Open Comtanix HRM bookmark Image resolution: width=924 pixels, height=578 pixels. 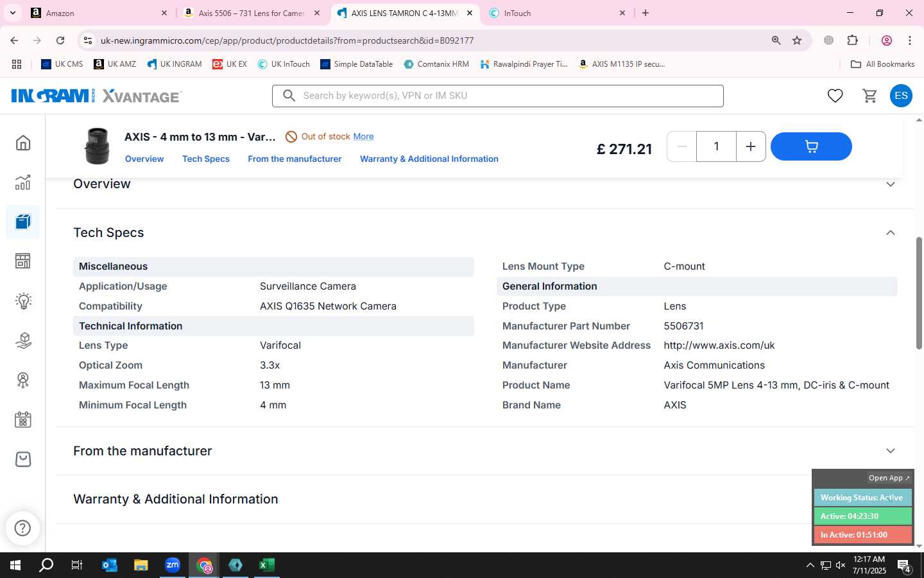pyautogui.click(x=436, y=64)
